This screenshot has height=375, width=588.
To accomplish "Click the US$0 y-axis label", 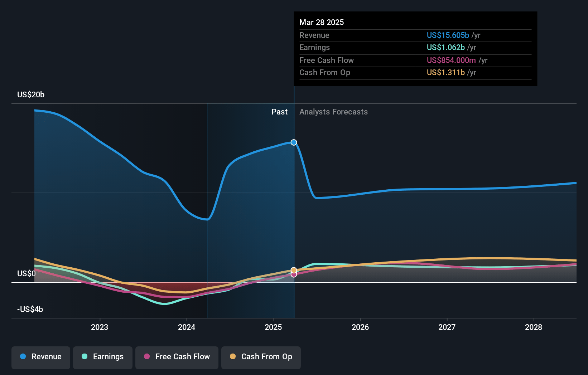I will pos(26,273).
